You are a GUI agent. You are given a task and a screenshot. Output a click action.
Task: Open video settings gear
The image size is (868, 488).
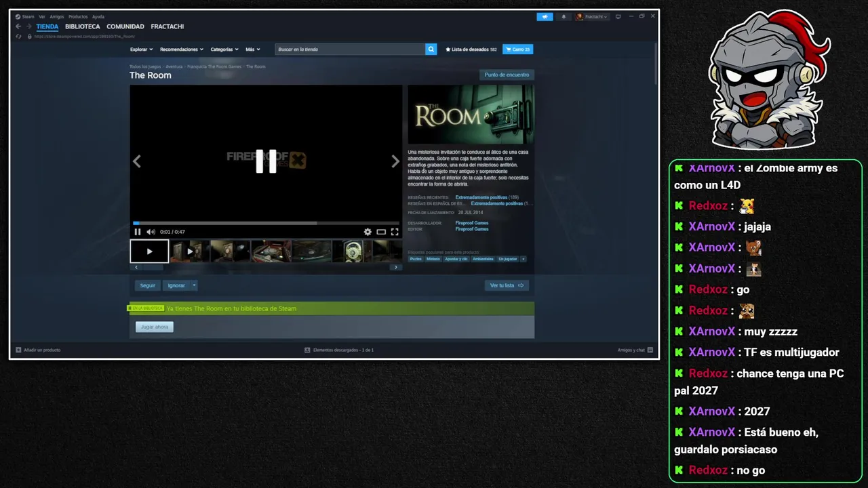pos(368,232)
